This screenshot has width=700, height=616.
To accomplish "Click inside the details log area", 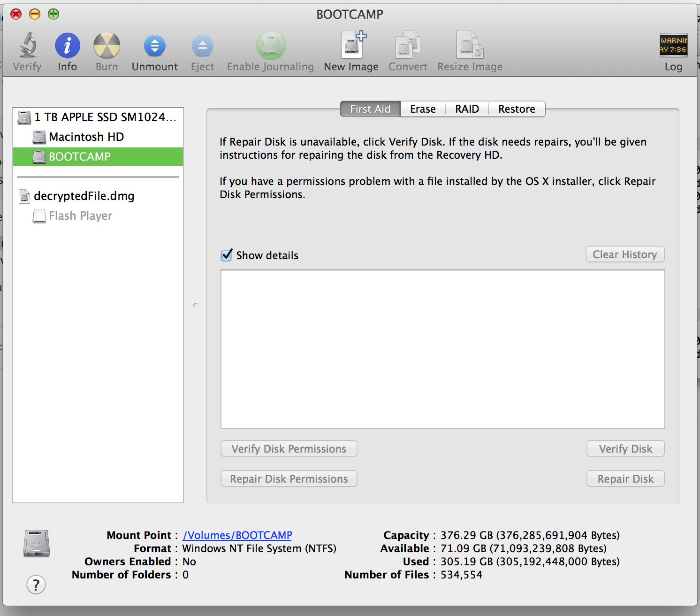I will (x=443, y=349).
